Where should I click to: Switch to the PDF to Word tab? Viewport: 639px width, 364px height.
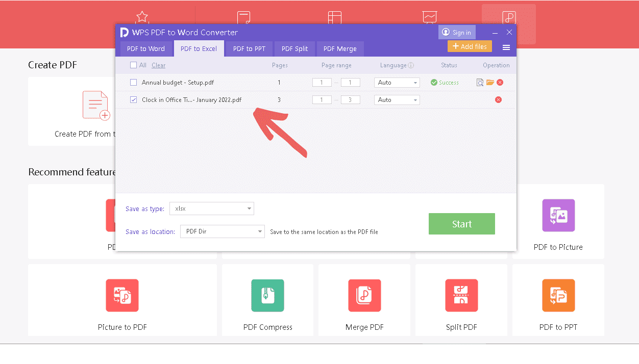146,49
